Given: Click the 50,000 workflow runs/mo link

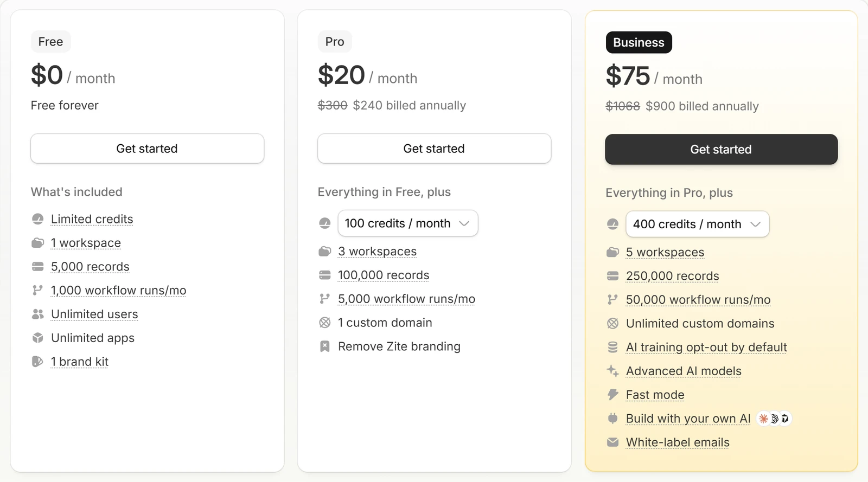Looking at the screenshot, I should click(698, 300).
